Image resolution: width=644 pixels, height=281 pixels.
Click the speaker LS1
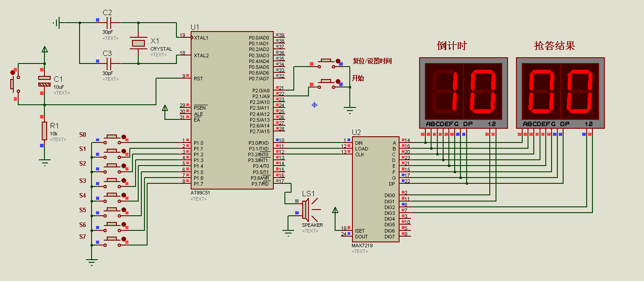pos(308,210)
